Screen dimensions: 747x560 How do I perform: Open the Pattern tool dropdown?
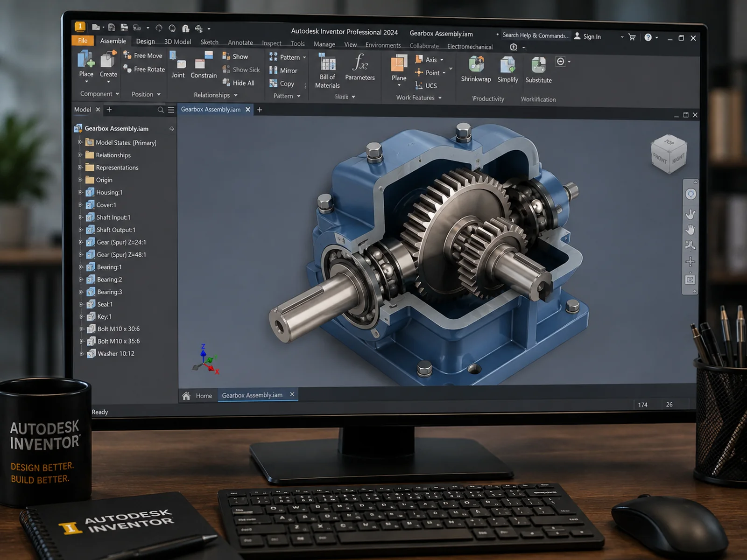click(x=304, y=57)
